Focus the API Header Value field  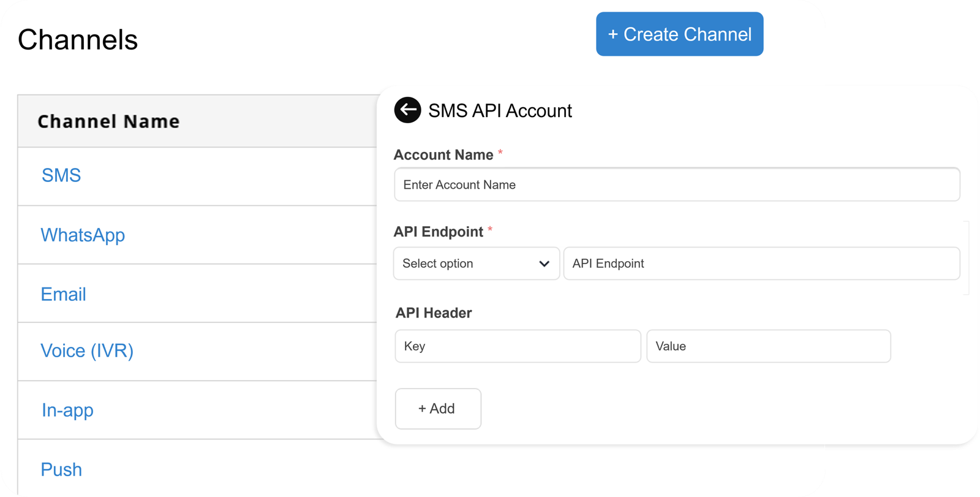[768, 346]
